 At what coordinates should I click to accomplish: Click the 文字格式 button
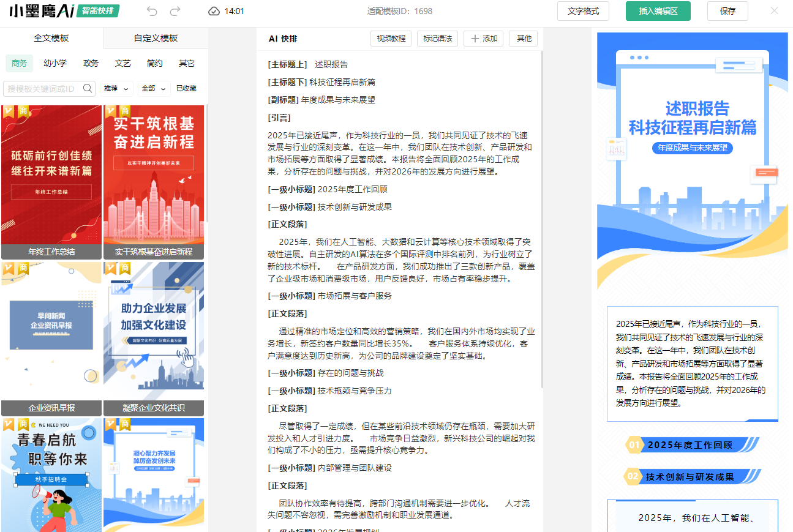583,11
